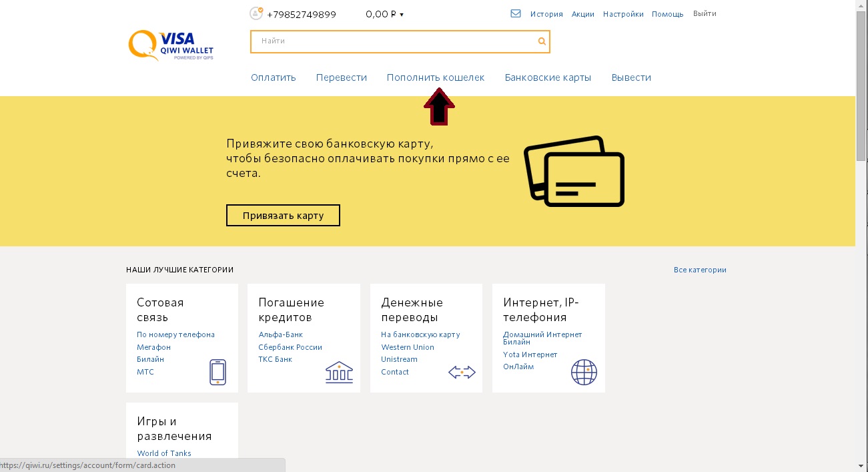Select Домашний Интернет Билайн link
This screenshot has width=868, height=472.
pos(543,338)
